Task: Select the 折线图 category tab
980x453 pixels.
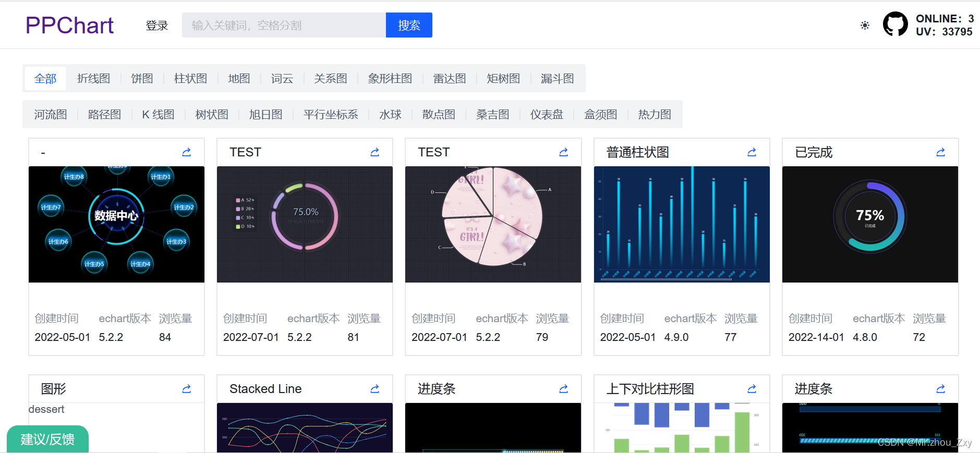Action: [x=94, y=78]
